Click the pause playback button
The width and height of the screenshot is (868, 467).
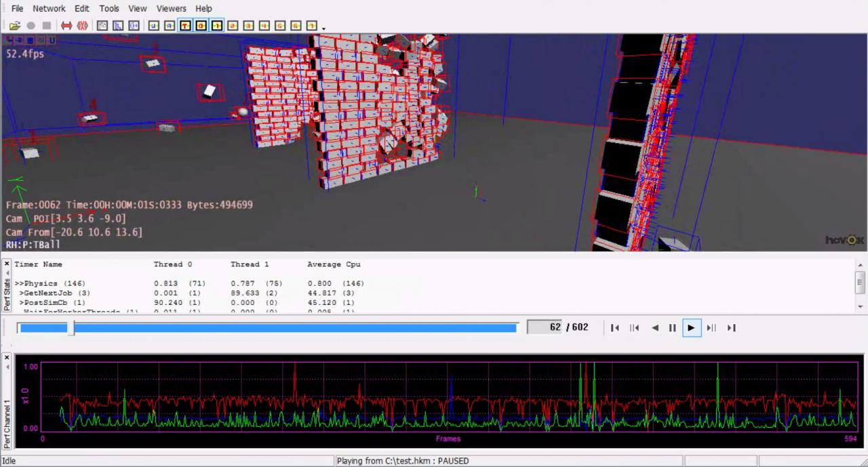point(673,328)
